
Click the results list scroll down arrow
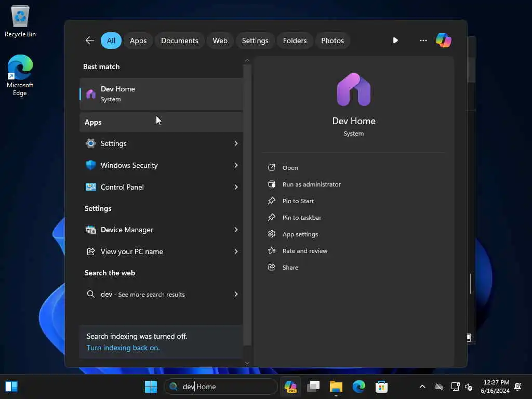(247, 363)
